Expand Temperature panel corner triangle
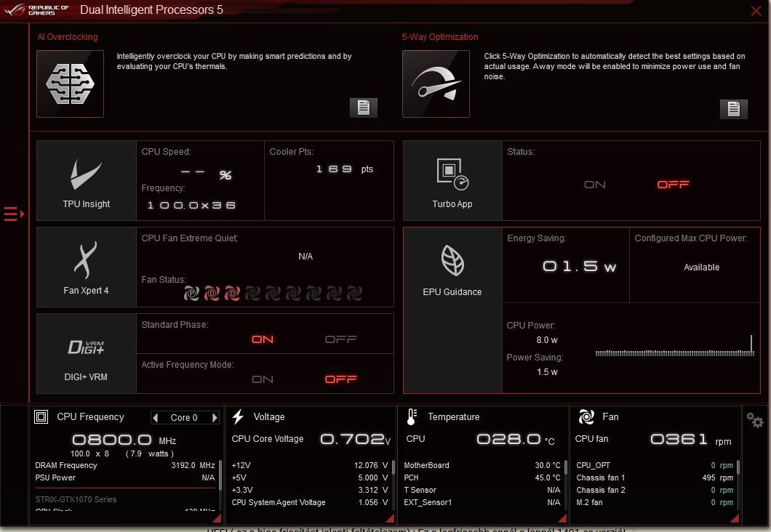The width and height of the screenshot is (771, 532). pos(562,517)
